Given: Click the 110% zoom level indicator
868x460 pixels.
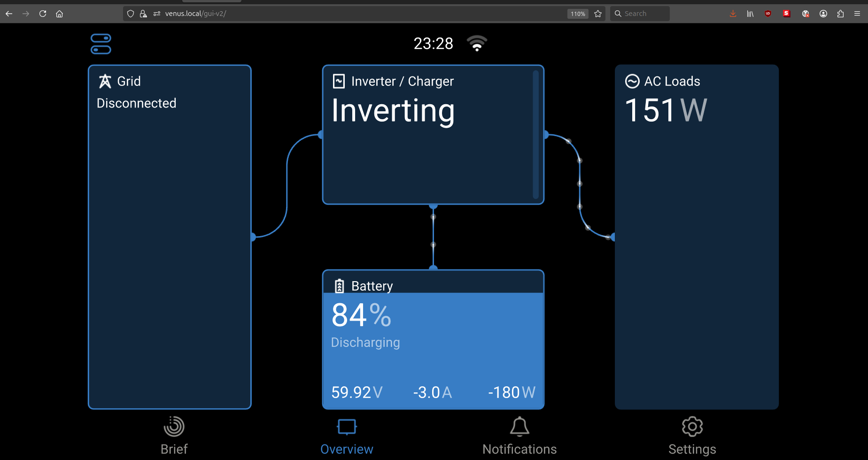Looking at the screenshot, I should tap(578, 14).
